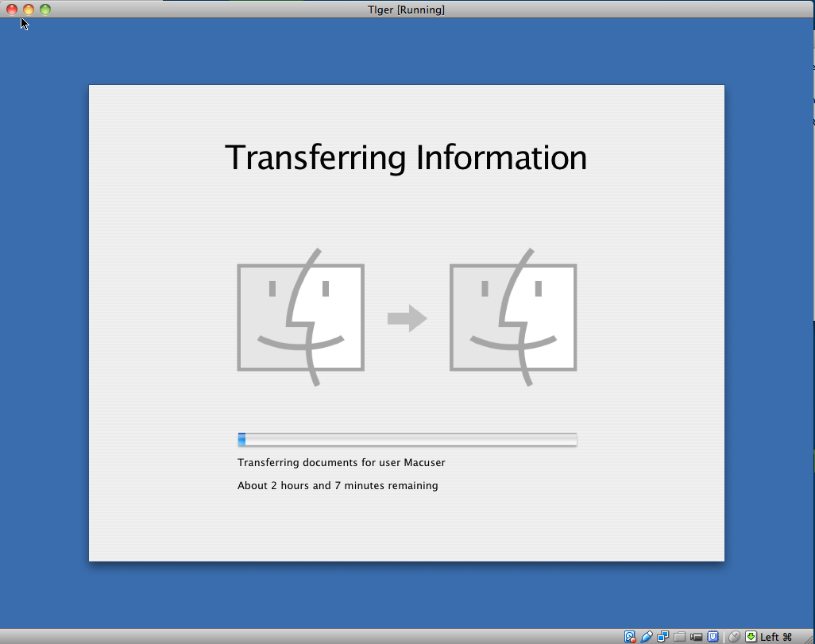Click the 'Tiger [Running]' window title
The width and height of the screenshot is (815, 644).
[x=406, y=10]
